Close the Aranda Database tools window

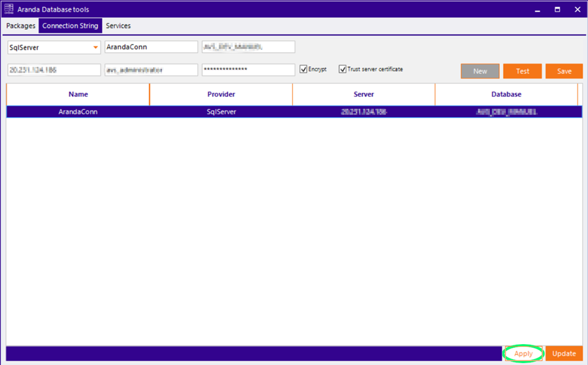(x=578, y=9)
